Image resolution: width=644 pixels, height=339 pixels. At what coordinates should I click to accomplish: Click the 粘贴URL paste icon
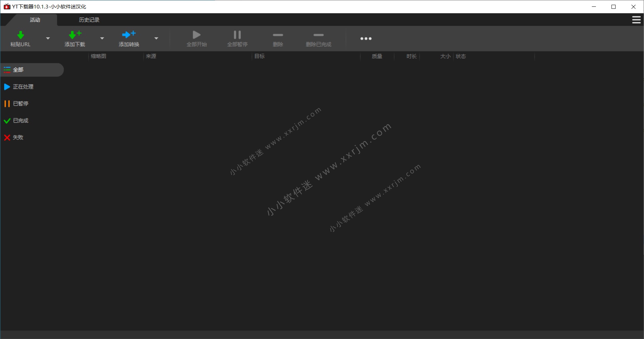[x=21, y=35]
